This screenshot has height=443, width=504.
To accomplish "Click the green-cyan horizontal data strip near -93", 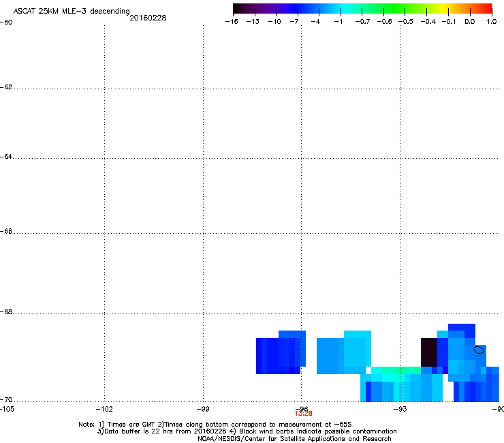I will coord(396,370).
